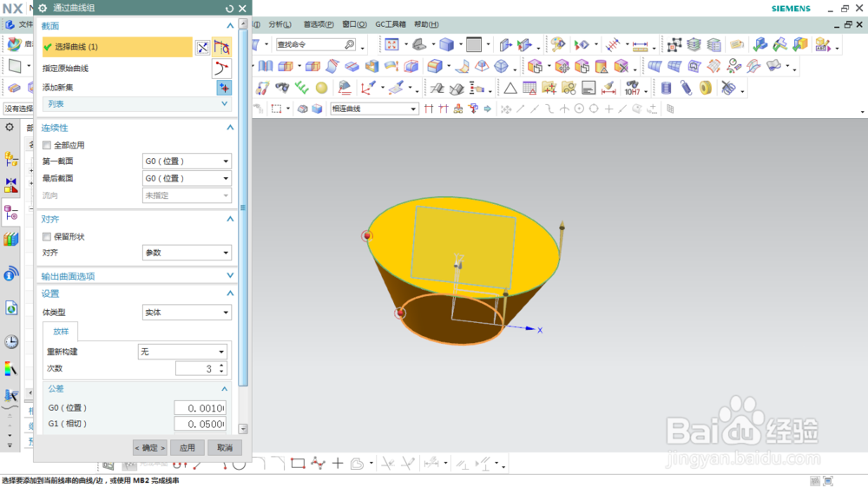Screen dimensions: 868x488
Task: Click the 应用 button
Action: point(187,447)
